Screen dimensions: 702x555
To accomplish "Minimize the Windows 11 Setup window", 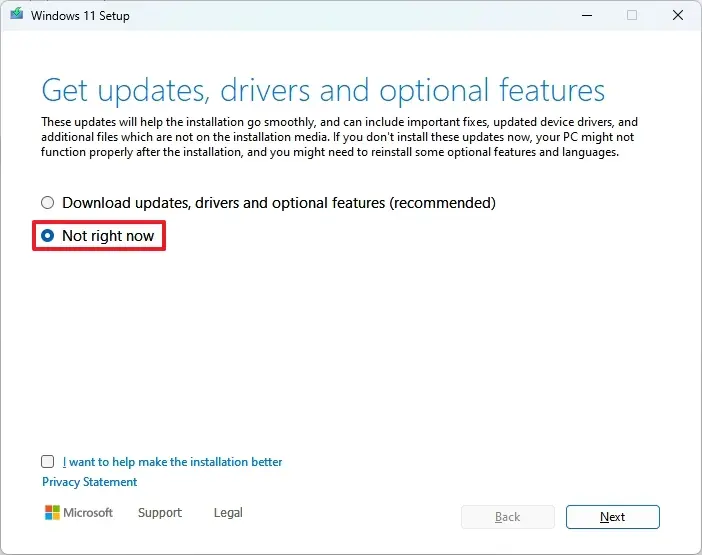I will [587, 15].
